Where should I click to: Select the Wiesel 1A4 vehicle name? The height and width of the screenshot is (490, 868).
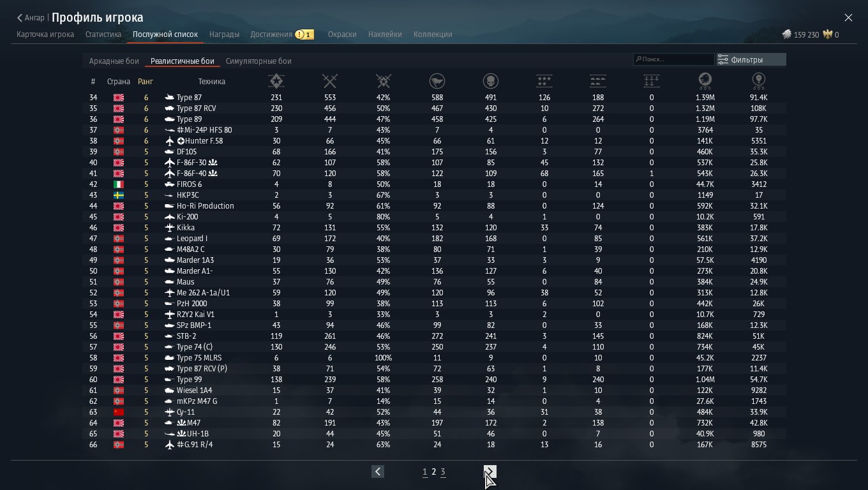click(x=194, y=390)
